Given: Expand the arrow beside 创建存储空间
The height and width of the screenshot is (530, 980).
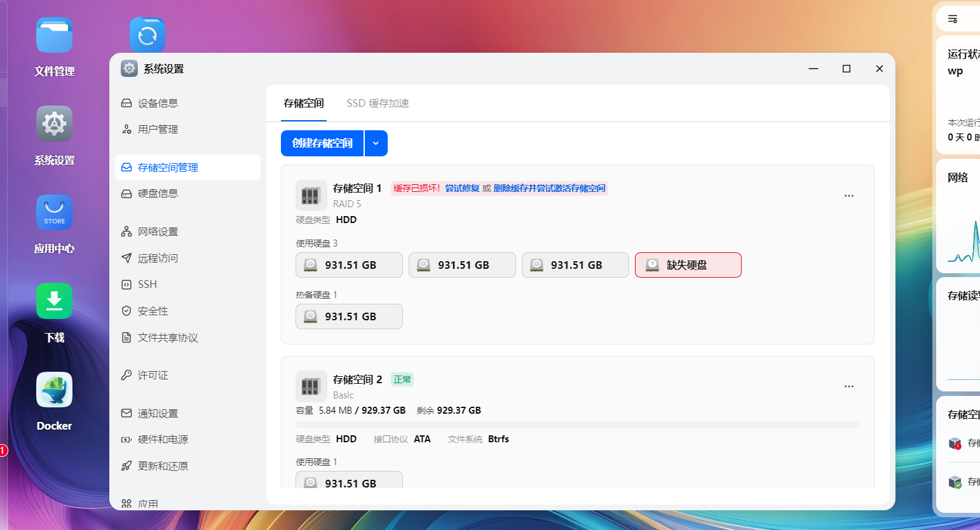Looking at the screenshot, I should [x=376, y=143].
